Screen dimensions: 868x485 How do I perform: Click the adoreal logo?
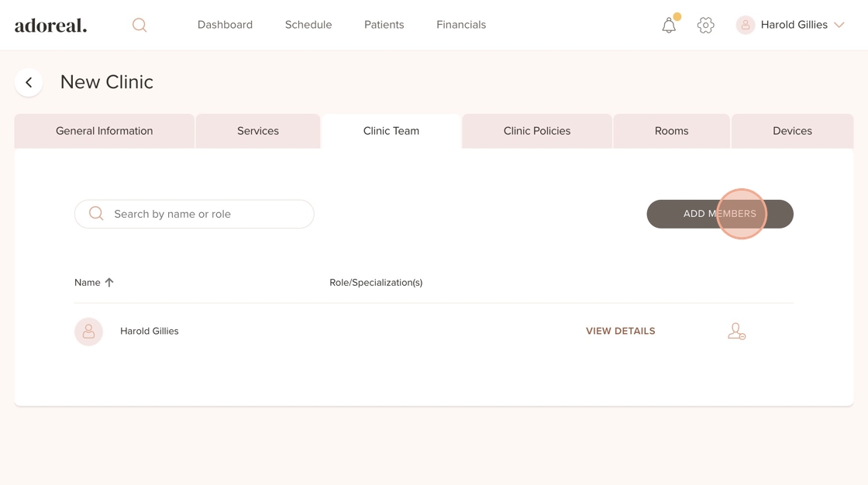(50, 26)
